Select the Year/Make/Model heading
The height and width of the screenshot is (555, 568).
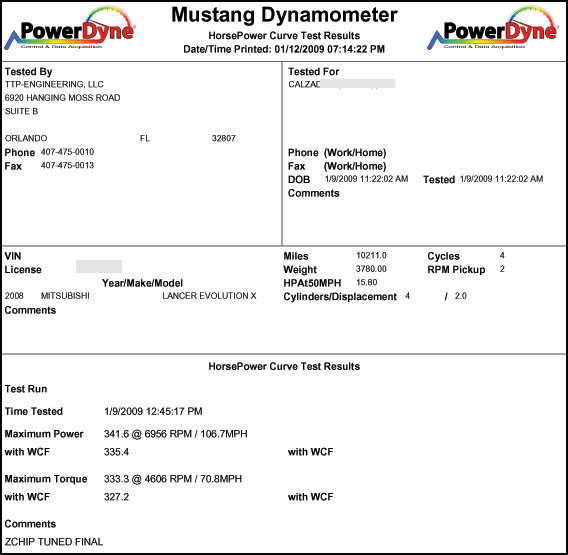click(142, 283)
